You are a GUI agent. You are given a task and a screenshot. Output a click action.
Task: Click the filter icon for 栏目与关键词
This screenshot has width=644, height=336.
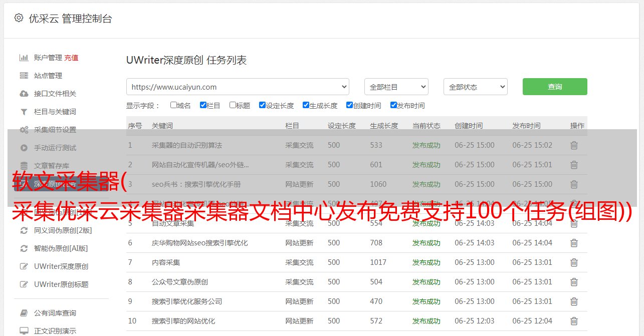24,112
